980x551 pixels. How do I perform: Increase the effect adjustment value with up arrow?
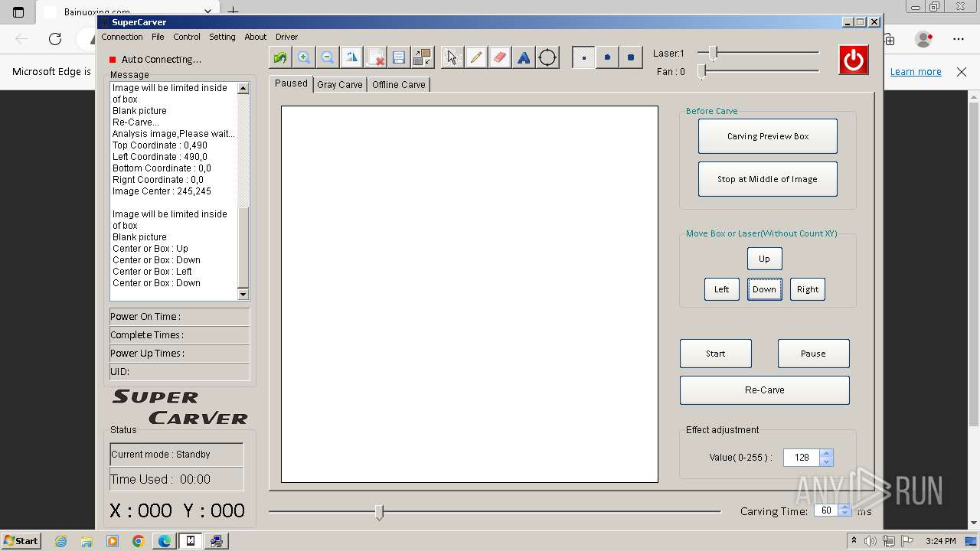click(826, 454)
